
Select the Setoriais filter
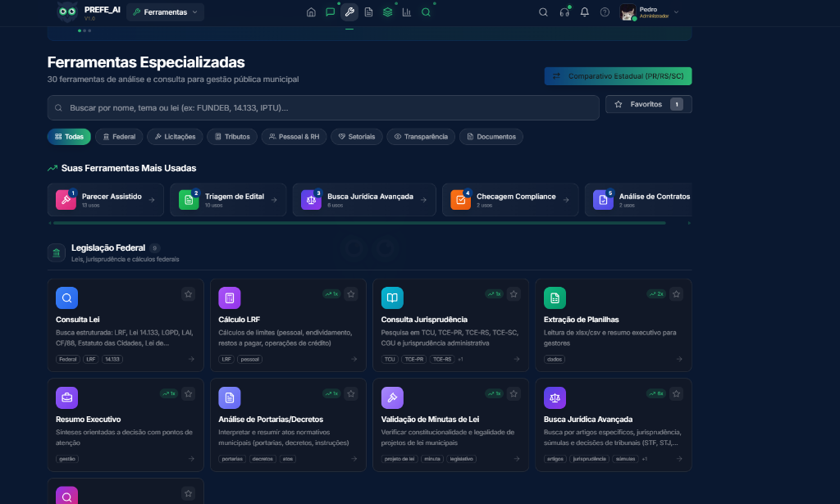pos(356,136)
